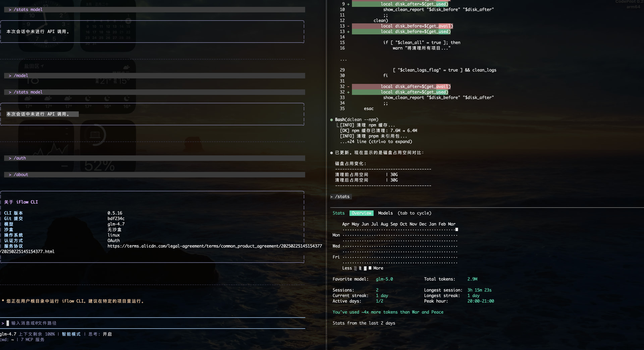Screen dimensions: 644x350
Task: Click the glm-5.0 favorite model value
Action: pos(384,279)
